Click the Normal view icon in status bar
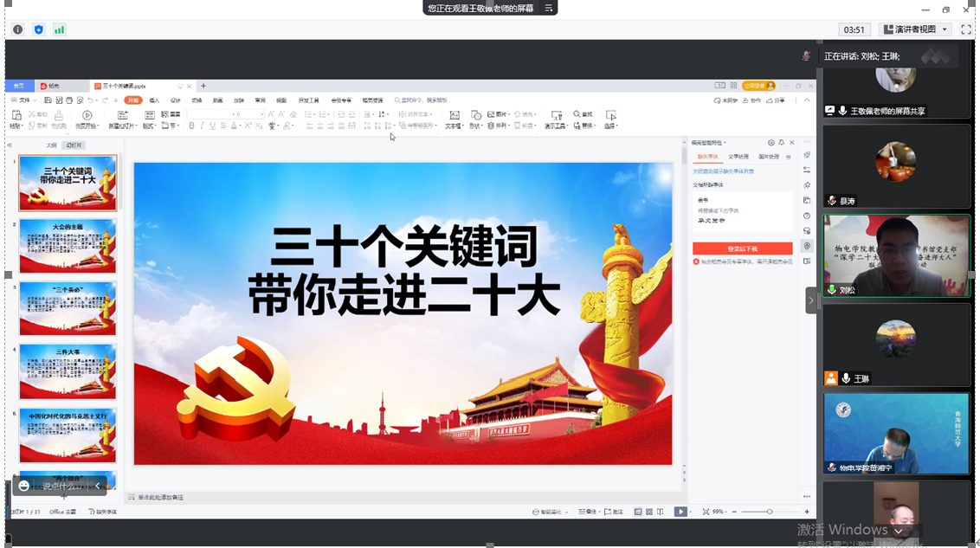Screen dimensions: 980x548 tap(637, 512)
